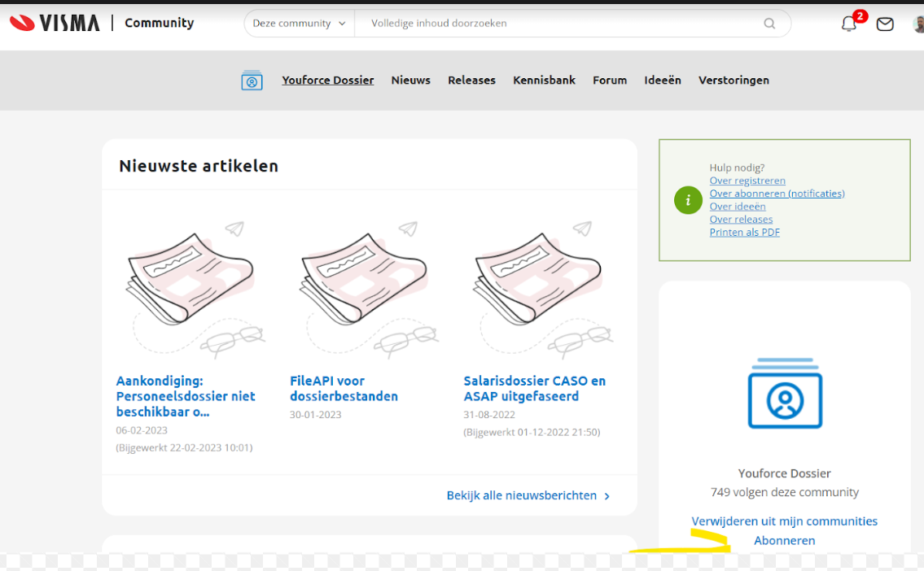
Task: Click the Abonneren link
Action: coord(784,540)
